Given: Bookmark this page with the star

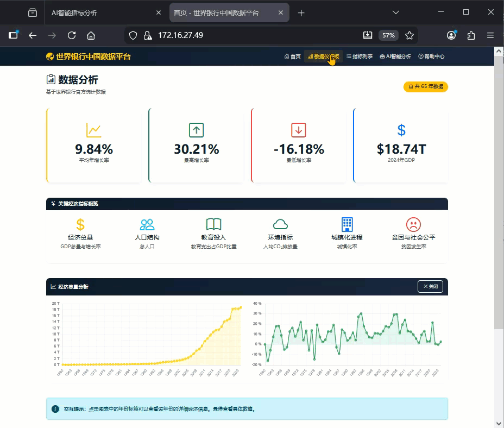Looking at the screenshot, I should pos(409,35).
